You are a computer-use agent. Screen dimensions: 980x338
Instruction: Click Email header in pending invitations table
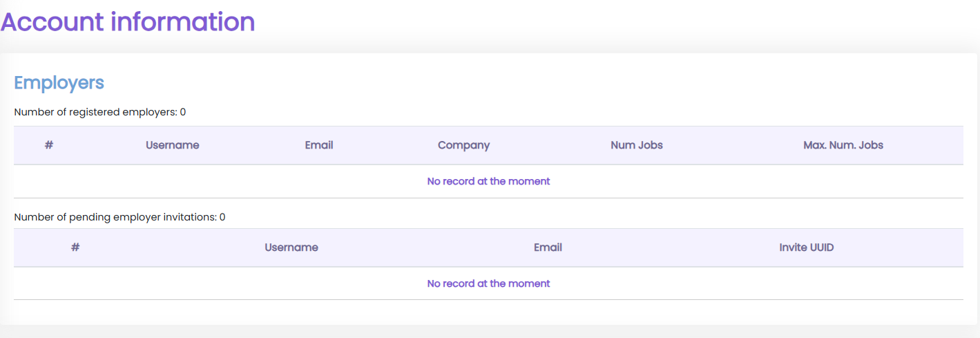pyautogui.click(x=548, y=247)
